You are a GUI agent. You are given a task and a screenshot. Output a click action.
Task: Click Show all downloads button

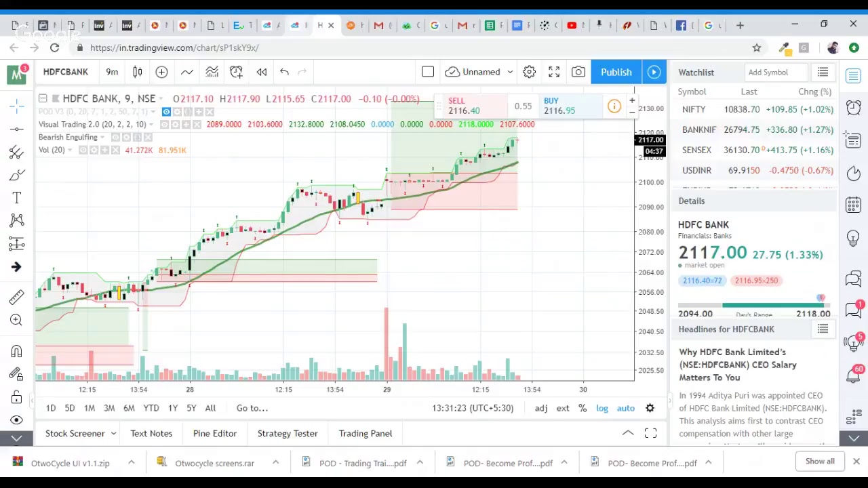[820, 462]
